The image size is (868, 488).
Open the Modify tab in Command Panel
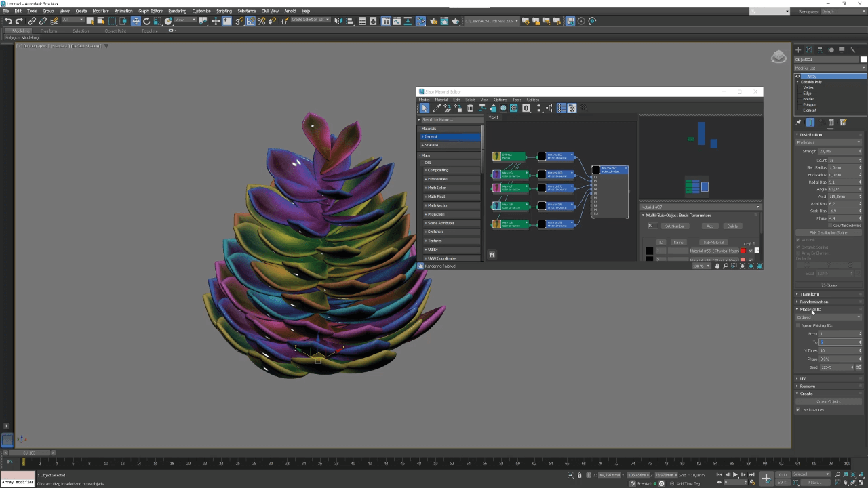point(809,49)
